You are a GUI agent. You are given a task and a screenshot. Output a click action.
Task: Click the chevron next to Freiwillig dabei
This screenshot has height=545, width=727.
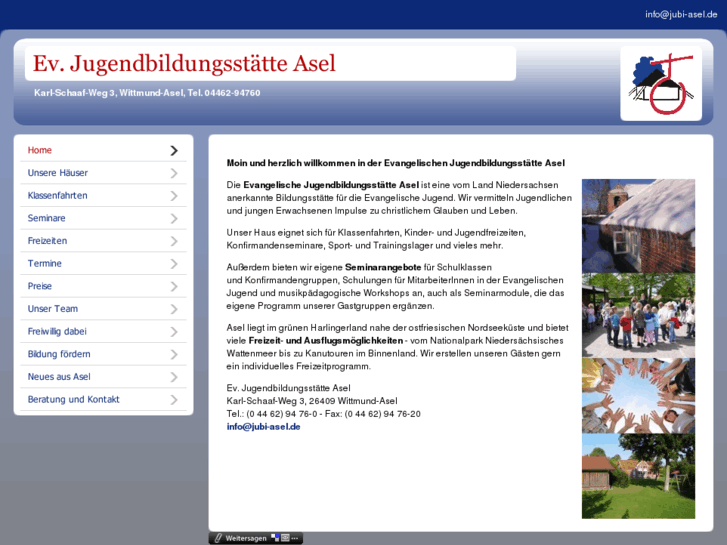(174, 332)
